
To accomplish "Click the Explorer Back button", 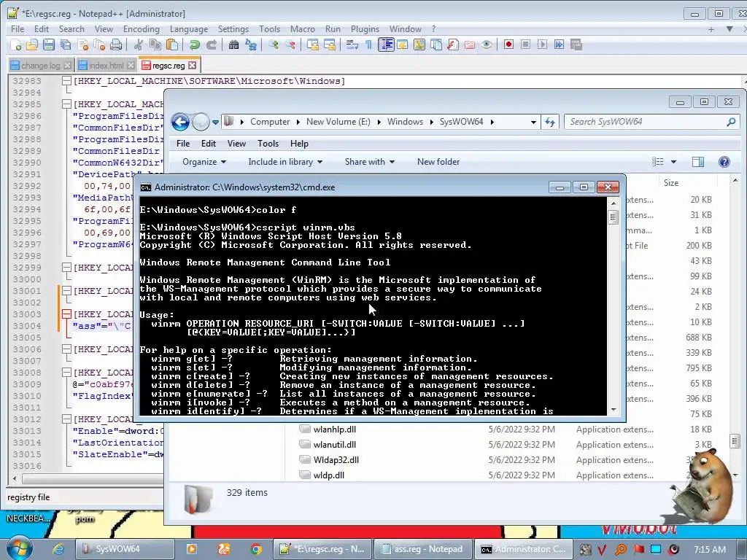I will point(181,122).
